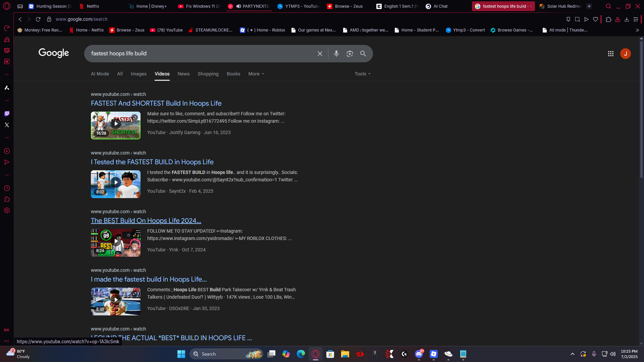Switch to the News tab
The width and height of the screenshot is (644, 362).
[183, 74]
